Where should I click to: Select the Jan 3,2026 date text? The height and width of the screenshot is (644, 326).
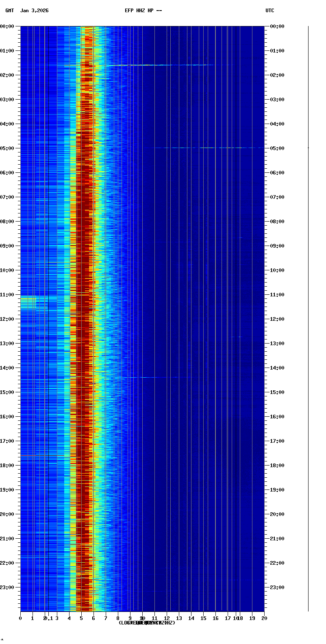[34, 11]
